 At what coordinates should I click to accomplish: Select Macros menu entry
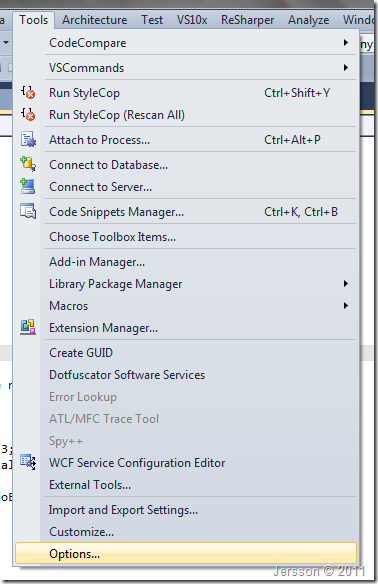(x=186, y=306)
